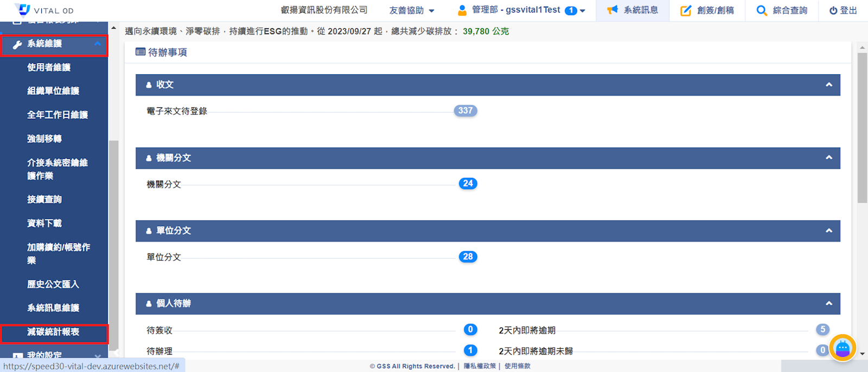Viewport: 868px width, 372px height.
Task: Open the 友善協助 dropdown
Action: [x=412, y=10]
